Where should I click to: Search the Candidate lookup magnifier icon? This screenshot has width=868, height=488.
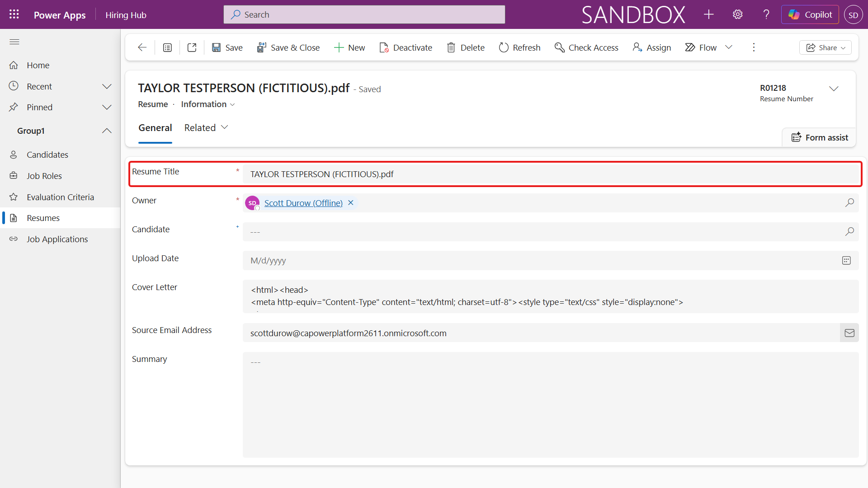pos(849,232)
